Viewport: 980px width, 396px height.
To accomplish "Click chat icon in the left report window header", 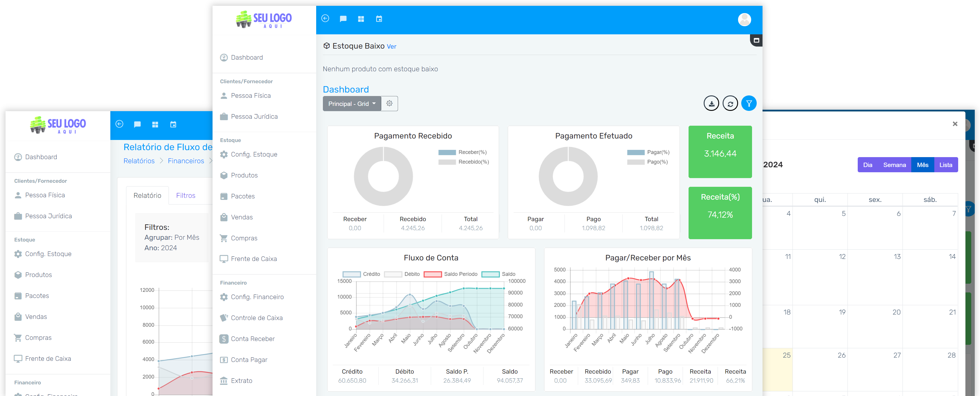I will click(137, 124).
